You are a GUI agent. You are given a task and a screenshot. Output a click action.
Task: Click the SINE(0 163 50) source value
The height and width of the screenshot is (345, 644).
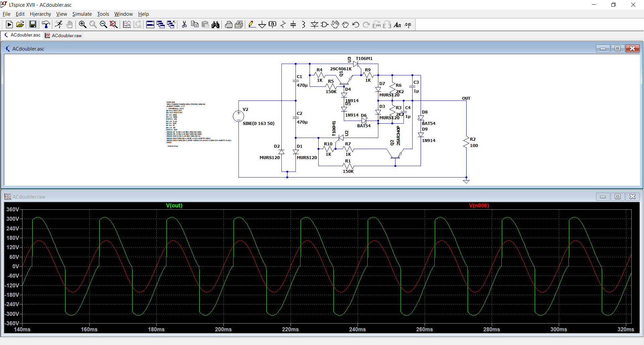click(x=259, y=124)
